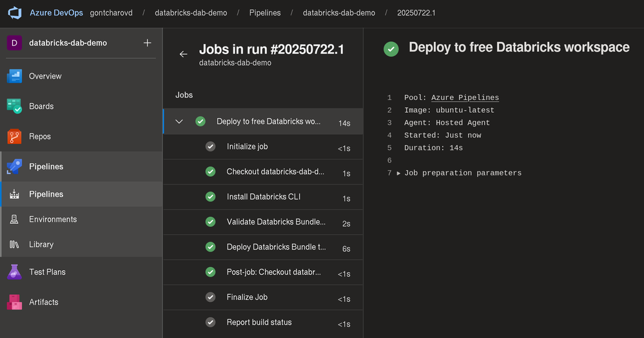644x338 pixels.
Task: Go back using the left arrow
Action: coord(183,54)
